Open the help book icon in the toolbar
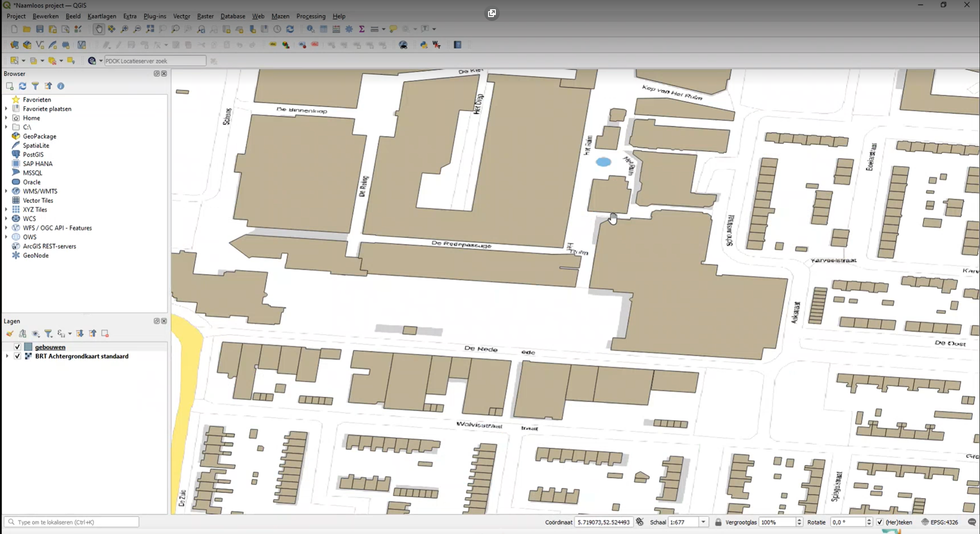980x534 pixels. [x=457, y=45]
